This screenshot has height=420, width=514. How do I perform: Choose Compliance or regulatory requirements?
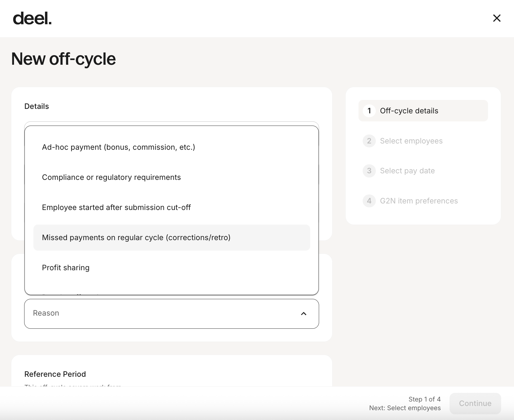tap(111, 177)
